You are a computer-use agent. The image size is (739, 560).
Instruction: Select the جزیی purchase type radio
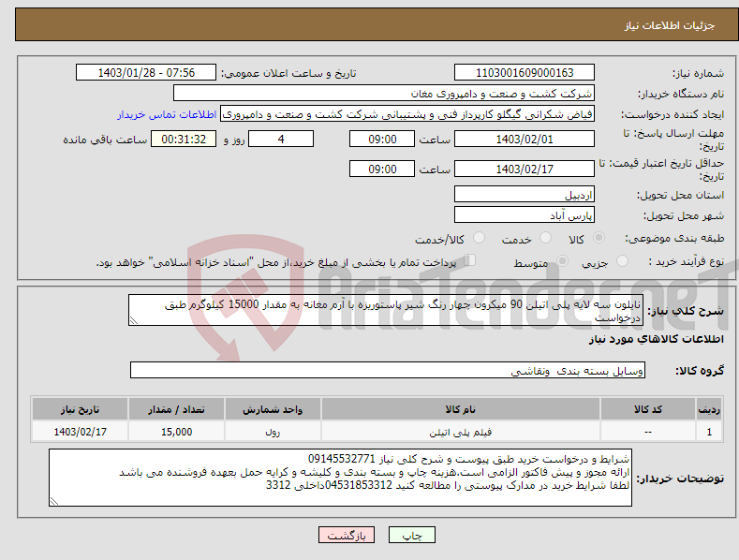(622, 261)
